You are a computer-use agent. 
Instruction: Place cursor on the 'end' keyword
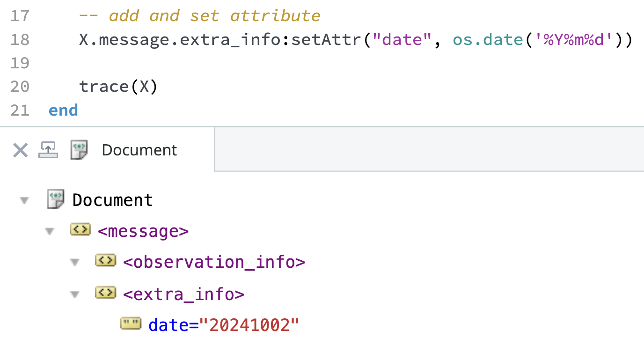tap(63, 110)
